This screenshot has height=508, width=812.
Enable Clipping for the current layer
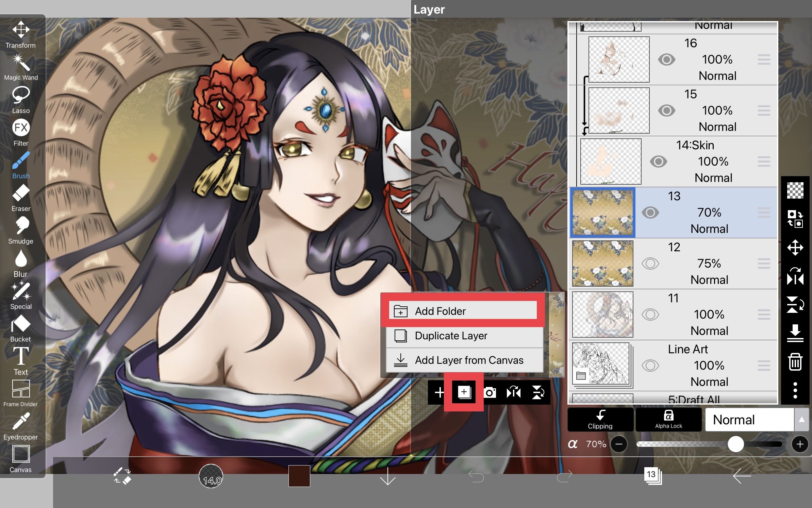pos(600,419)
